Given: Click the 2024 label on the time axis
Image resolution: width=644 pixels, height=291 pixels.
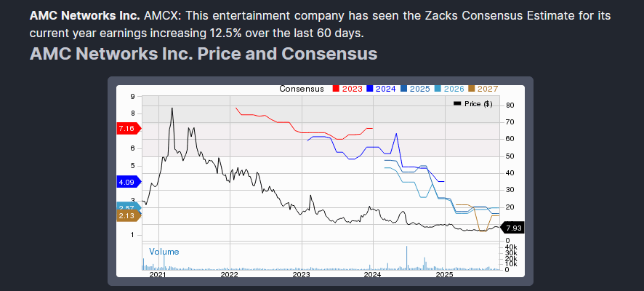Looking at the screenshot, I should [x=372, y=275].
